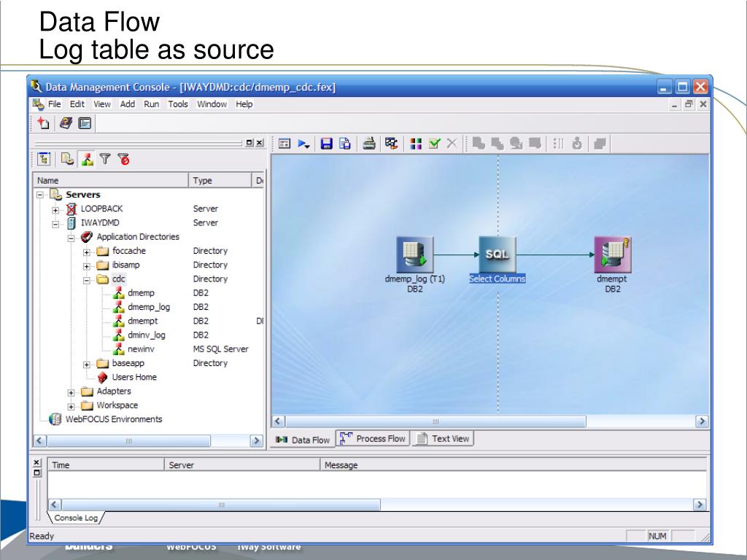Select the Console Log tab

click(x=76, y=518)
